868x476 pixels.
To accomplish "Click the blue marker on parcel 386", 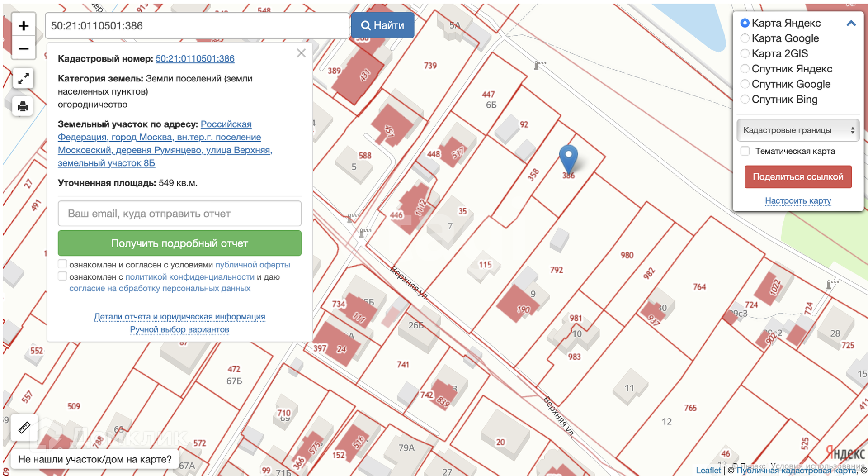I will pyautogui.click(x=568, y=157).
